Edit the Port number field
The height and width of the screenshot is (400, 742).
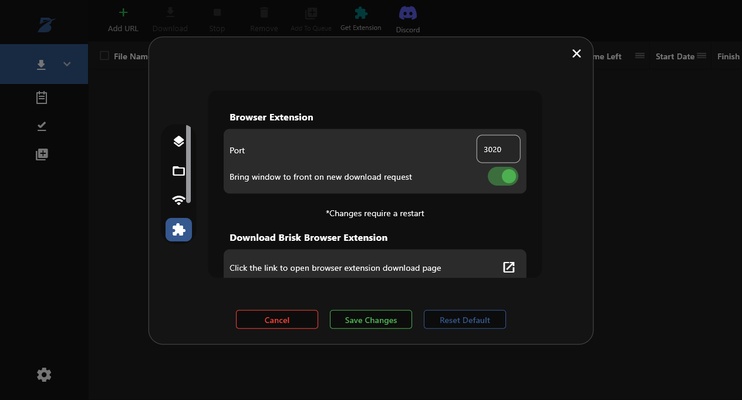498,149
